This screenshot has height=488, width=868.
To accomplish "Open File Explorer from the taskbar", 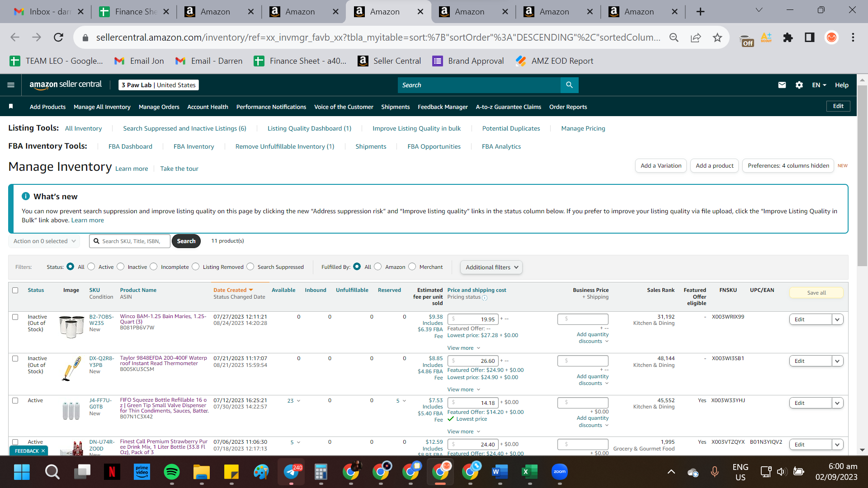I will coord(201,472).
